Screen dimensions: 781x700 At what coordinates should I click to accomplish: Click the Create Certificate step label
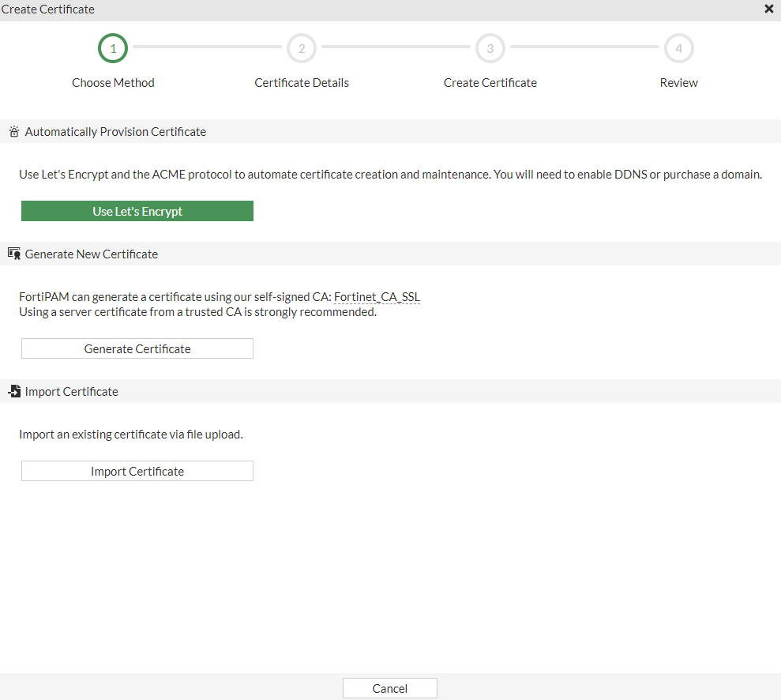pyautogui.click(x=490, y=83)
